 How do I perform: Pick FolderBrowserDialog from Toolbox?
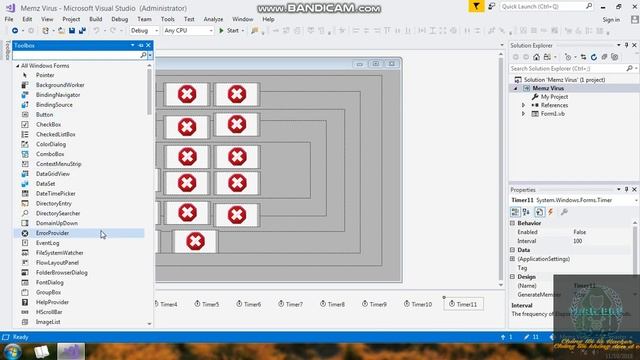[x=62, y=273]
